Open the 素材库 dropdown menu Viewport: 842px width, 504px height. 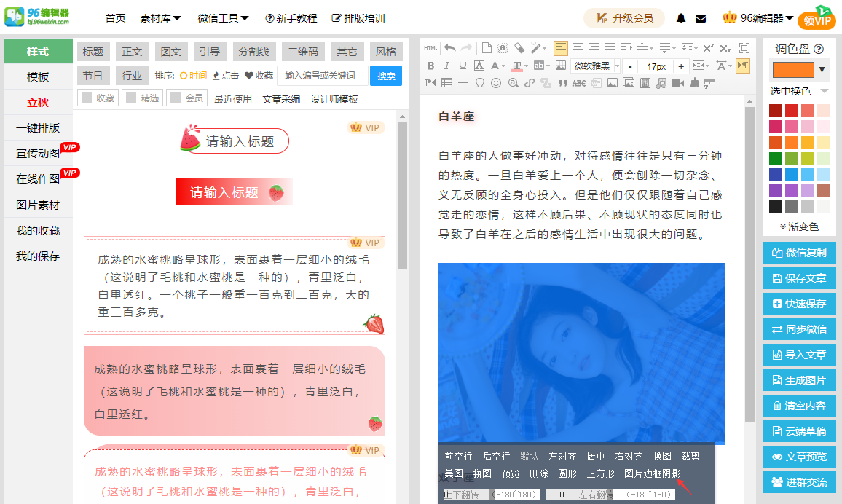click(160, 18)
